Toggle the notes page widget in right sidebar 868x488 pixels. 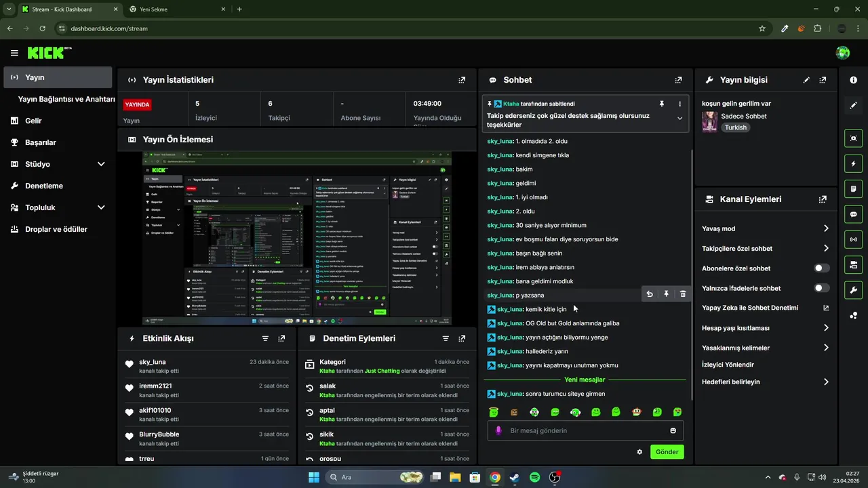pos(853,188)
